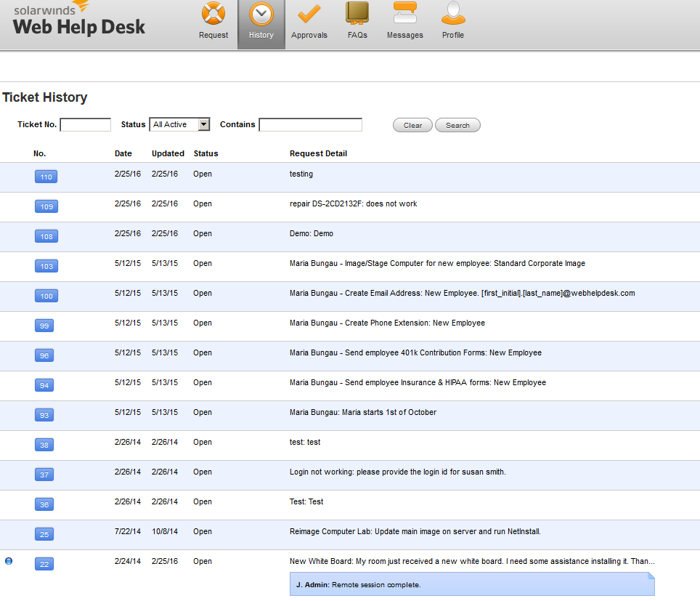700x601 pixels.
Task: Open ticket number 103
Action: pyautogui.click(x=46, y=266)
